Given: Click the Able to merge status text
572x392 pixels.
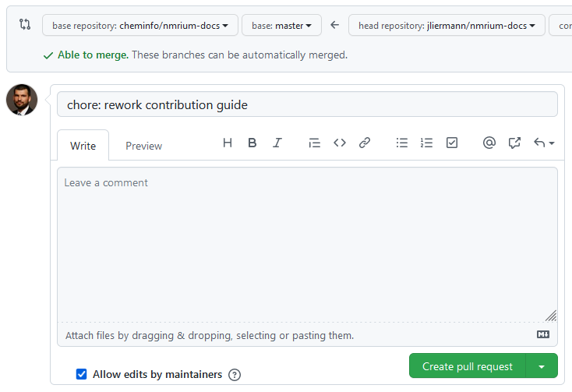Looking at the screenshot, I should click(x=93, y=55).
